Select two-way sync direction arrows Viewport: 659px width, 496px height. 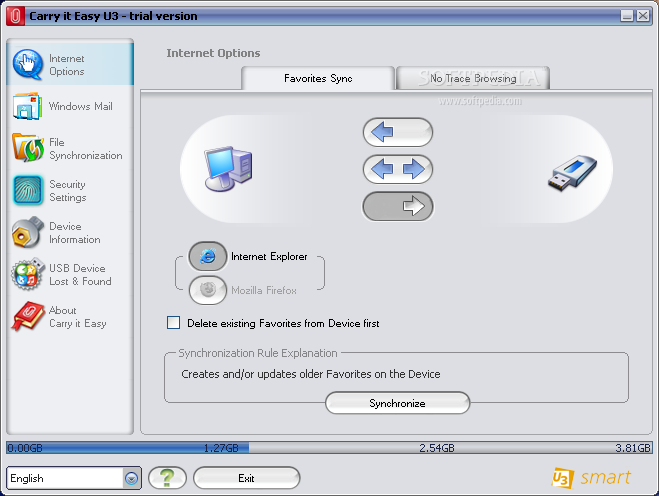[x=398, y=169]
